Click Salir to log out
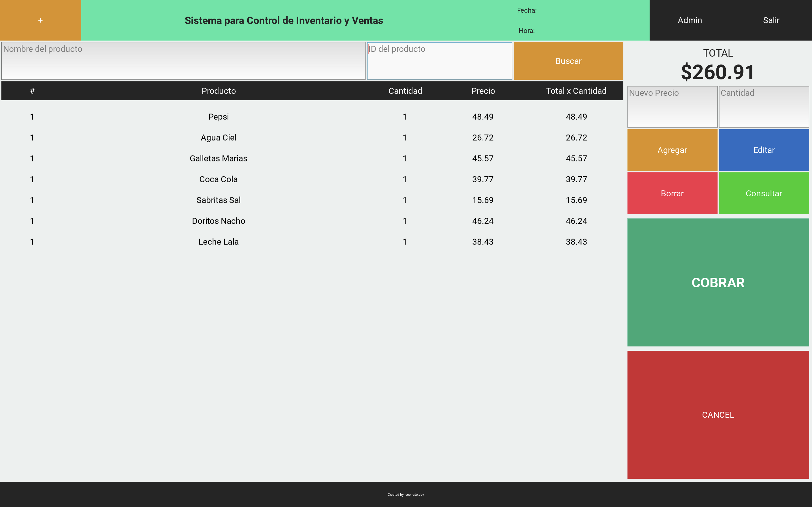 [x=771, y=20]
